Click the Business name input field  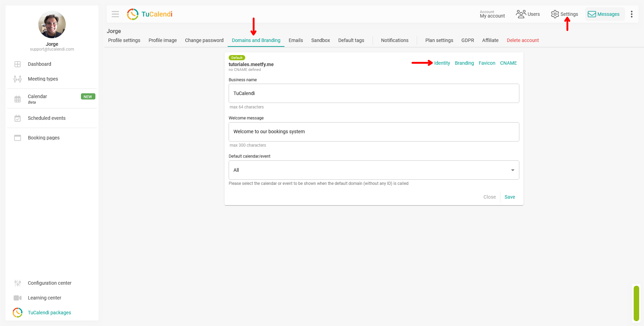pos(374,93)
